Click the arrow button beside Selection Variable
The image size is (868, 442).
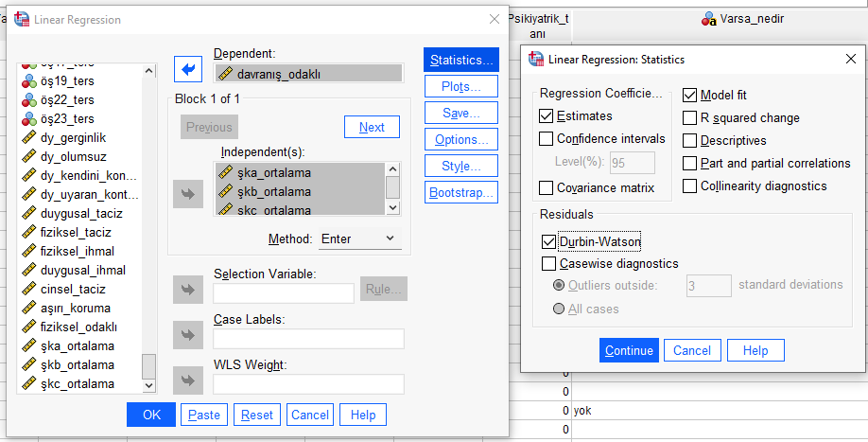(188, 290)
